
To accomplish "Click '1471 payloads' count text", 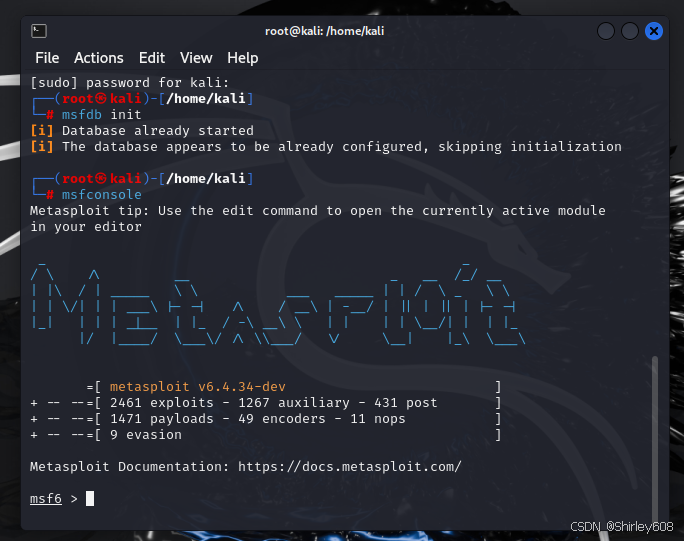I will tap(161, 419).
